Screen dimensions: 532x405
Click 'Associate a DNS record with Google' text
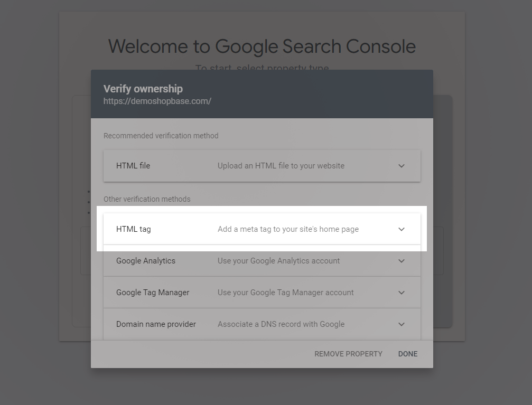click(x=281, y=324)
